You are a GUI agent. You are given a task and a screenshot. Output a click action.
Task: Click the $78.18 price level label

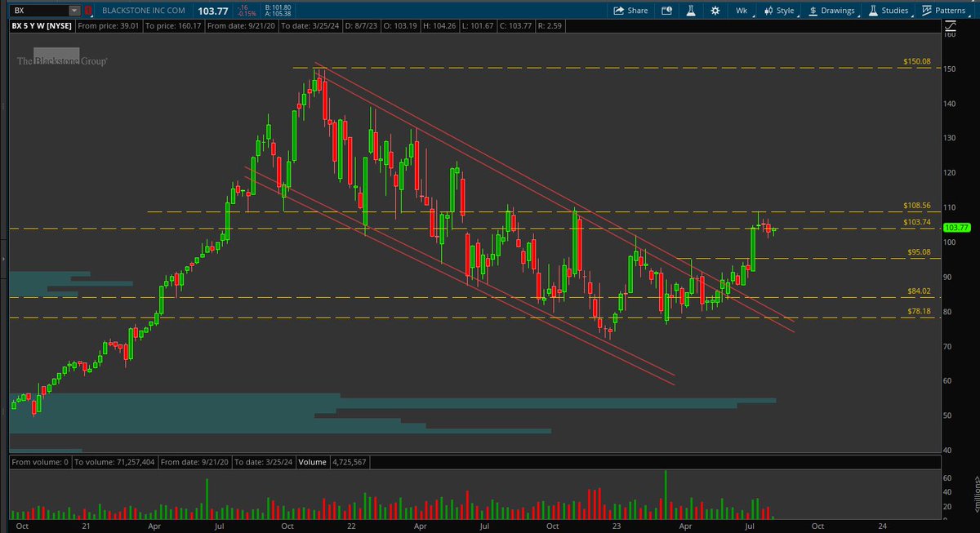point(919,311)
